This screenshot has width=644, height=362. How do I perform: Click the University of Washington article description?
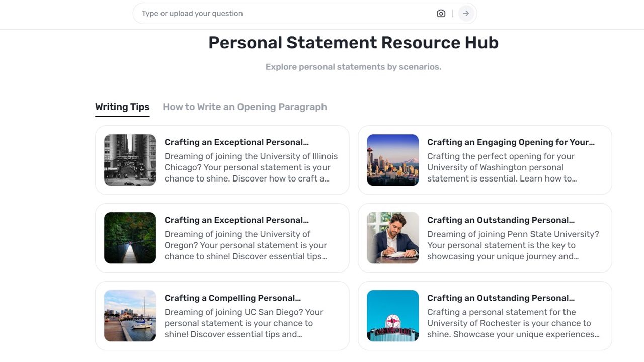click(x=502, y=167)
